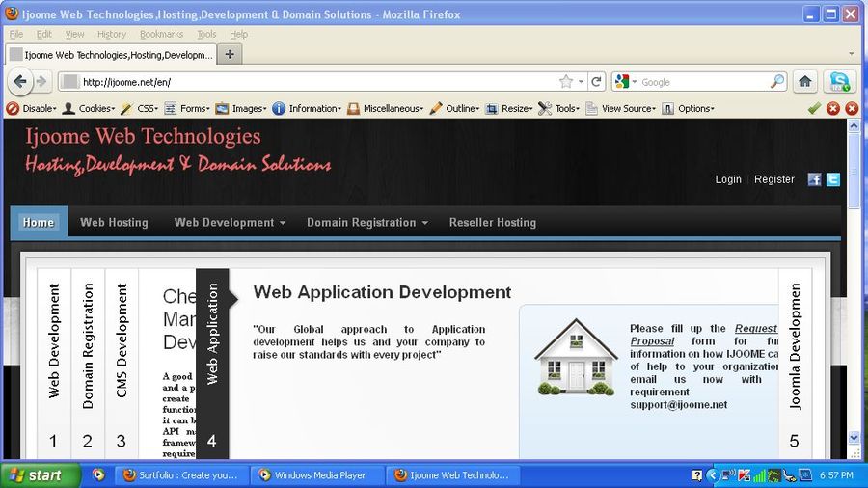Image resolution: width=868 pixels, height=488 pixels.
Task: Open the Facebook icon on the site
Action: 814,179
